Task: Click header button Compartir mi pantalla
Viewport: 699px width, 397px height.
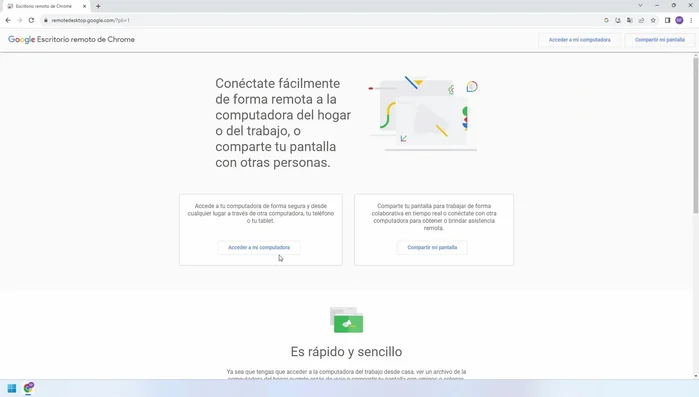Action: coord(660,40)
